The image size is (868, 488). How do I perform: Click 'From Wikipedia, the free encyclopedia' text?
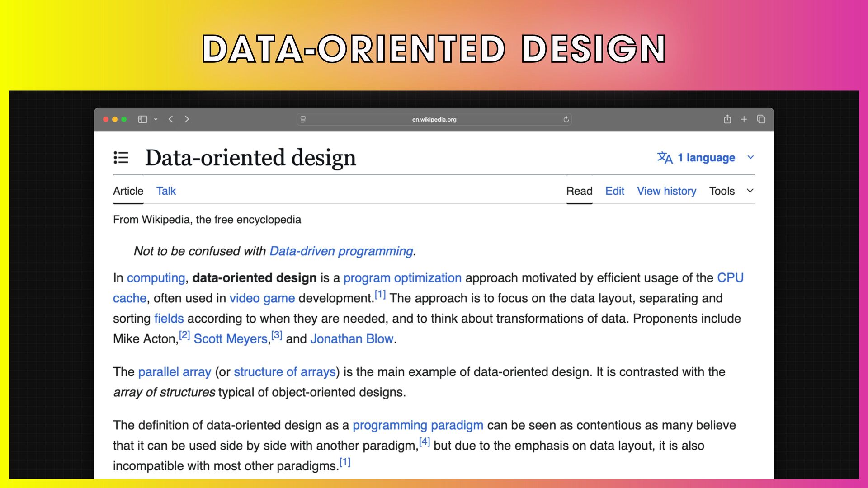click(207, 220)
